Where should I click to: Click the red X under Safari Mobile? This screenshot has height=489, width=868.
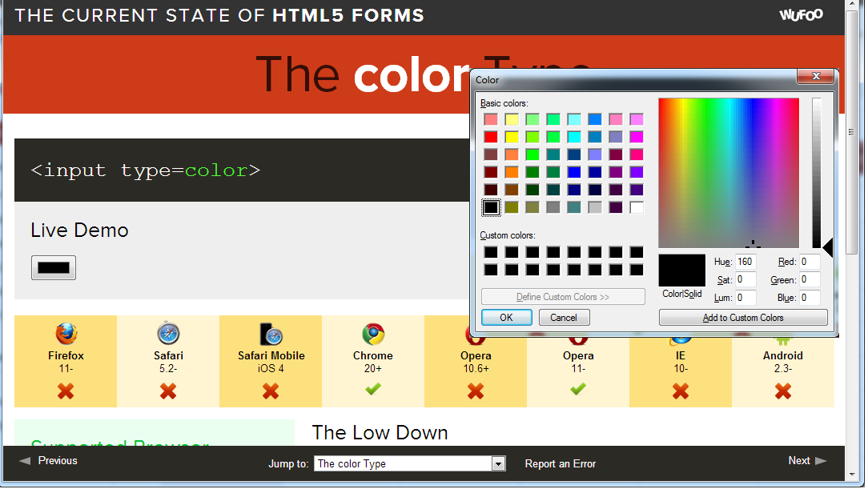pyautogui.click(x=271, y=391)
